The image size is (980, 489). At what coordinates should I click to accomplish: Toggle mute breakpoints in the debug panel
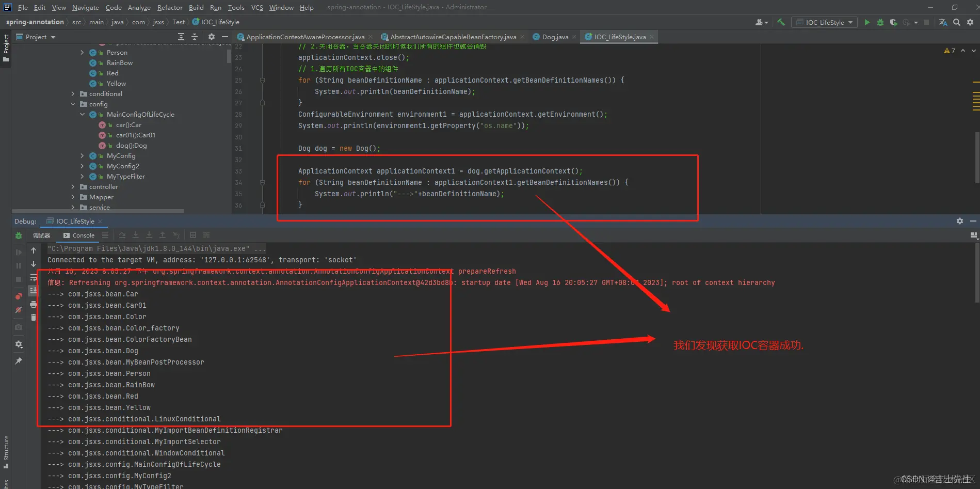click(19, 310)
